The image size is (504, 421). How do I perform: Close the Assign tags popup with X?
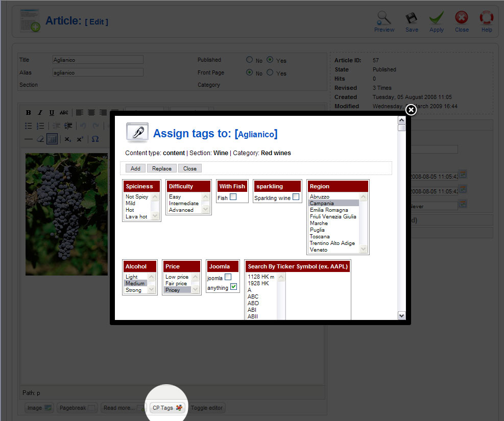pyautogui.click(x=411, y=110)
